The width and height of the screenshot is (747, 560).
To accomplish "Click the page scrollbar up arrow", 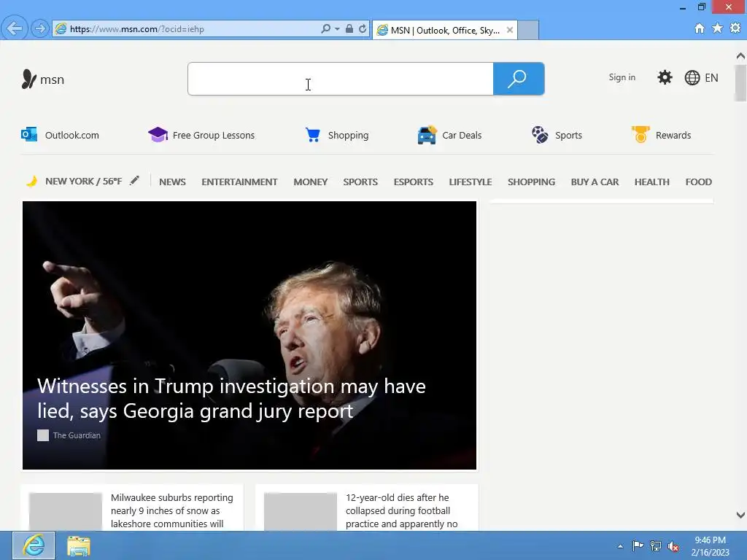I will pyautogui.click(x=740, y=56).
